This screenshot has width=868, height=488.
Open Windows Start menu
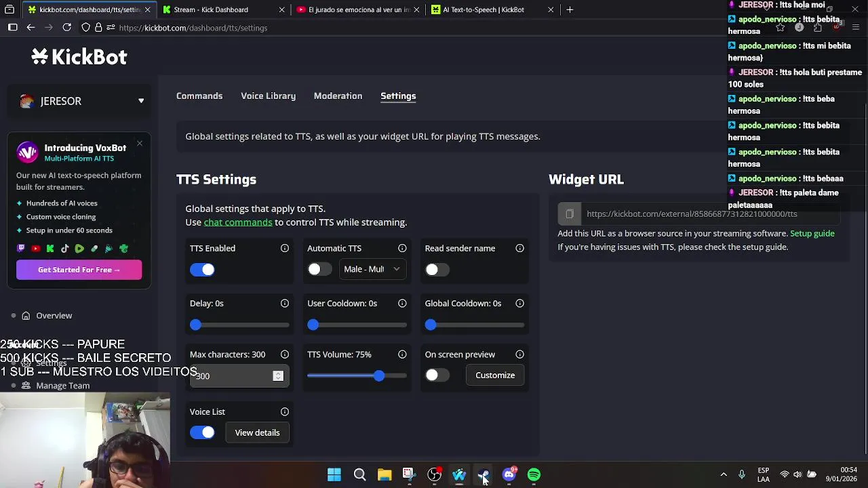pyautogui.click(x=334, y=475)
